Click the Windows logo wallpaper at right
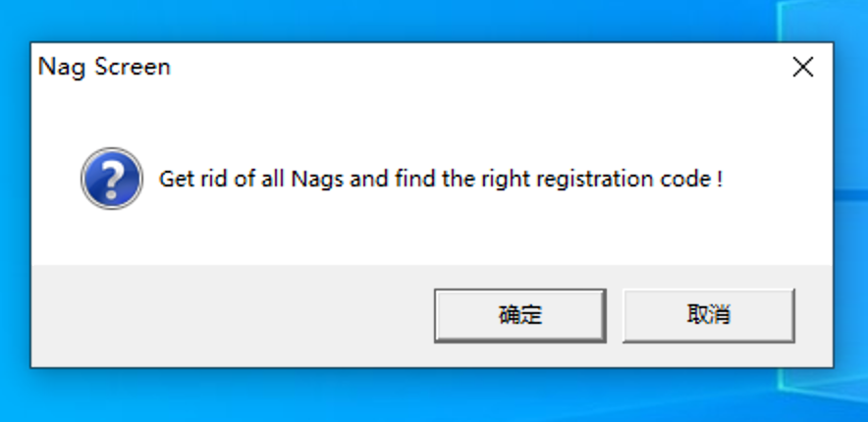This screenshot has width=868, height=422. [x=851, y=193]
